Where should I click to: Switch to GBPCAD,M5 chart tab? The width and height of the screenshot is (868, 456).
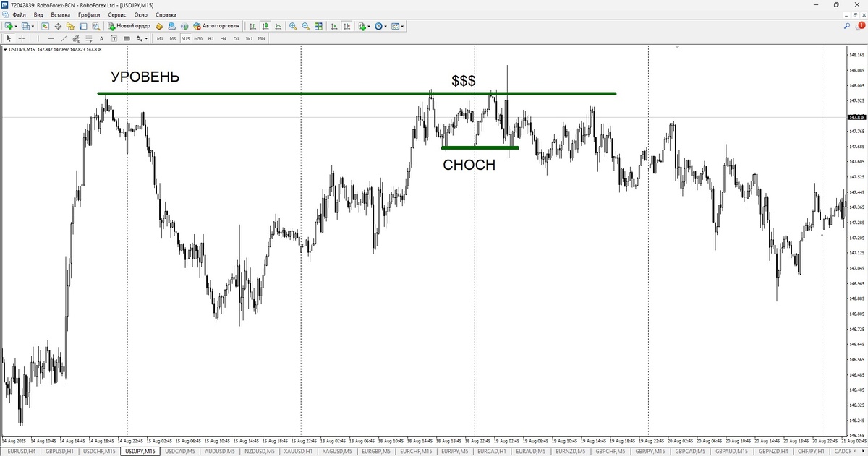[x=691, y=451]
